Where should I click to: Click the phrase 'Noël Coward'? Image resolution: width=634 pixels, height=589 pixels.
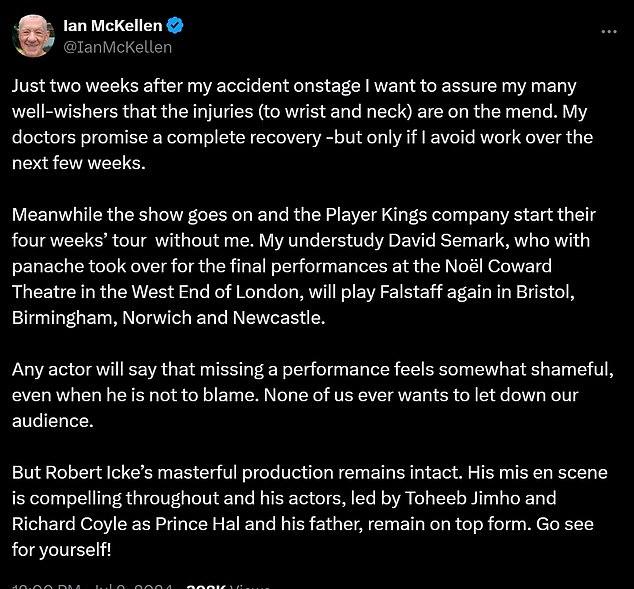pyautogui.click(x=498, y=266)
